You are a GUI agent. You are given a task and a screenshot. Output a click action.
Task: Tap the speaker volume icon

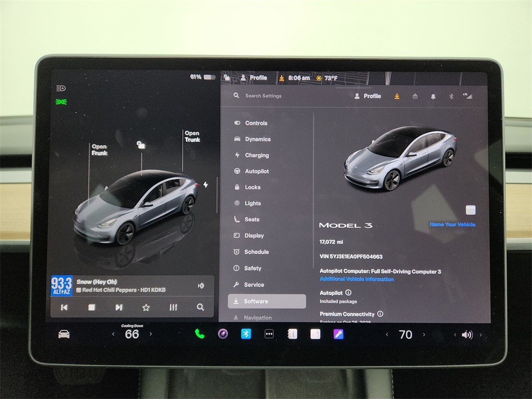pyautogui.click(x=467, y=335)
